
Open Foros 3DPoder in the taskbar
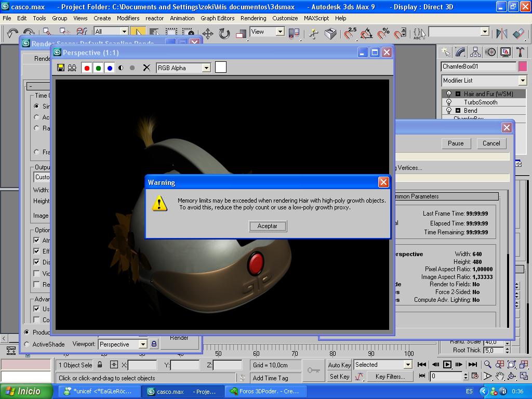[265, 391]
